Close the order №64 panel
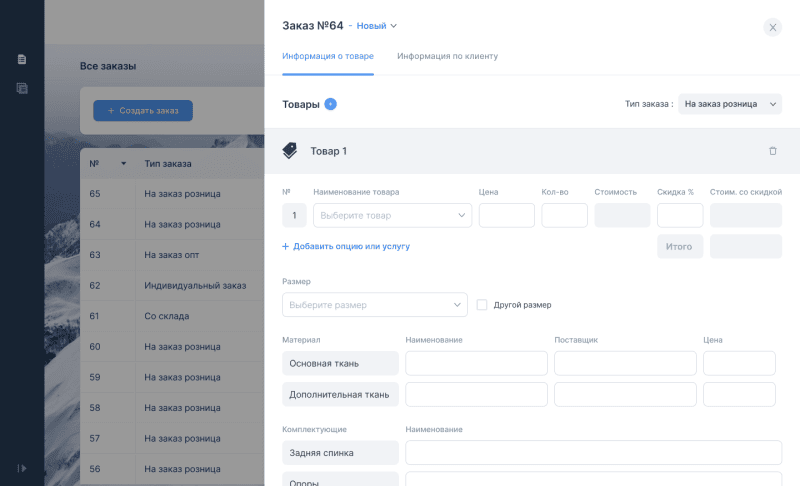Image resolution: width=800 pixels, height=486 pixels. 772,27
